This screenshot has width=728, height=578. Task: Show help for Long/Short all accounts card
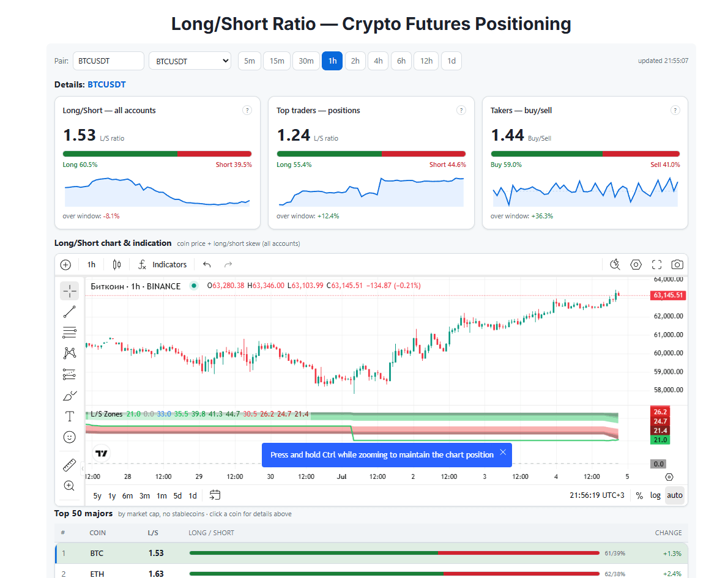pyautogui.click(x=248, y=111)
